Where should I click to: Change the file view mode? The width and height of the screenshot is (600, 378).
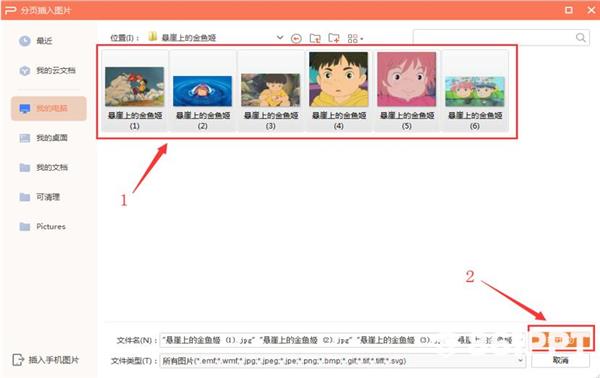click(x=355, y=38)
